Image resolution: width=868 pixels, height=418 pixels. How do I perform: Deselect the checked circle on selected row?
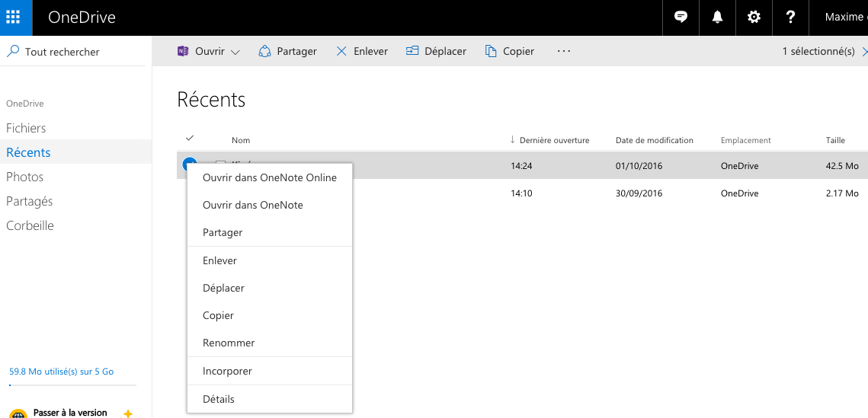click(x=189, y=163)
